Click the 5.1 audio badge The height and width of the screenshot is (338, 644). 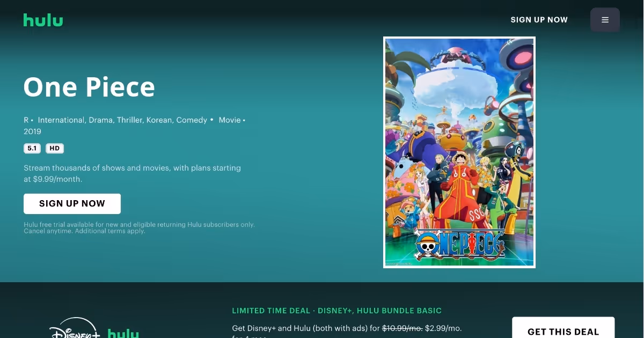[32, 149]
